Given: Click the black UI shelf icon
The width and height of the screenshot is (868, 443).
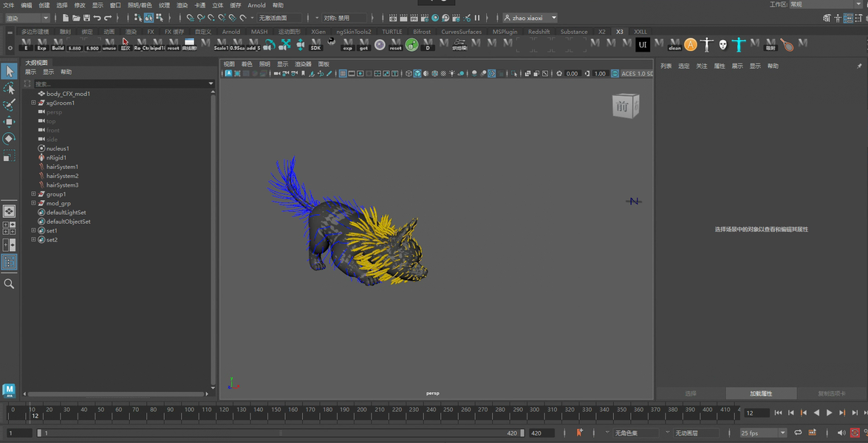Looking at the screenshot, I should pos(642,45).
